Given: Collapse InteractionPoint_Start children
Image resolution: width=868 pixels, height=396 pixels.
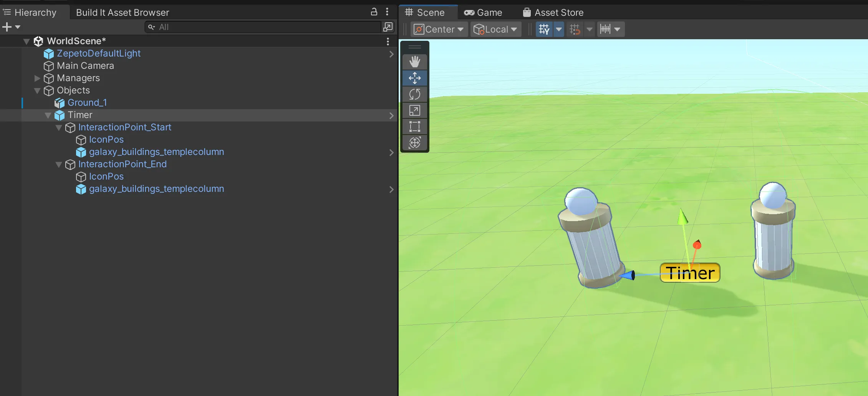Looking at the screenshot, I should pos(59,128).
